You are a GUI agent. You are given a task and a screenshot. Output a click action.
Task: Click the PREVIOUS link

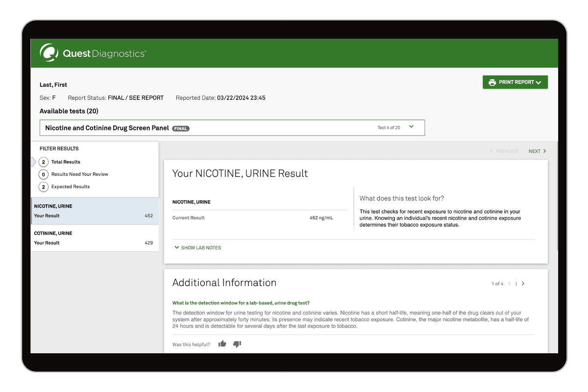507,151
